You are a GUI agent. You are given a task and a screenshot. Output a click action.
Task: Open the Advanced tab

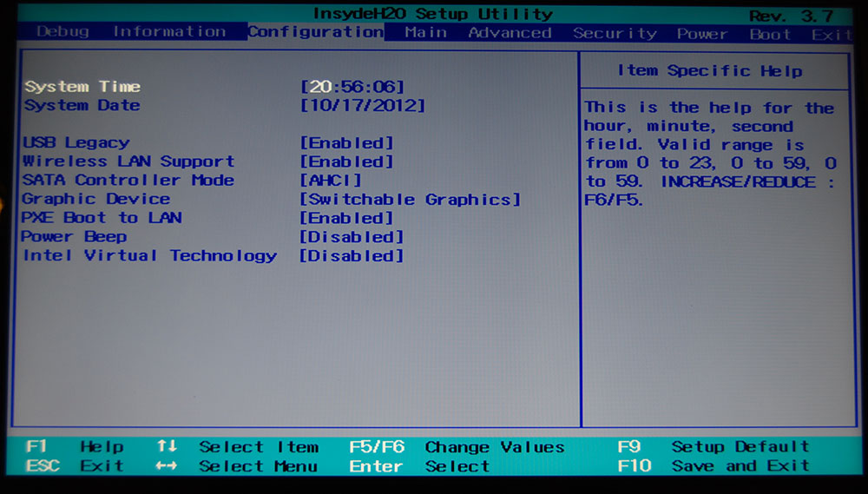point(510,33)
